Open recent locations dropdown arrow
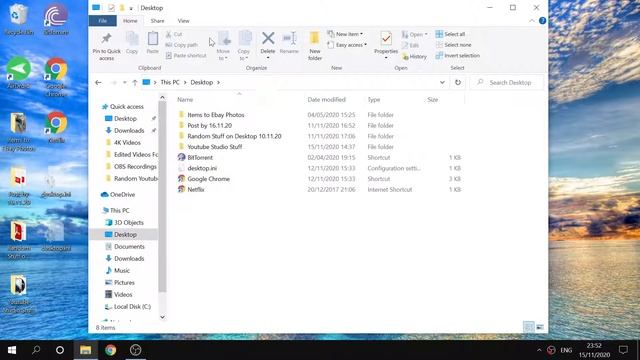The width and height of the screenshot is (640, 360). tap(124, 82)
